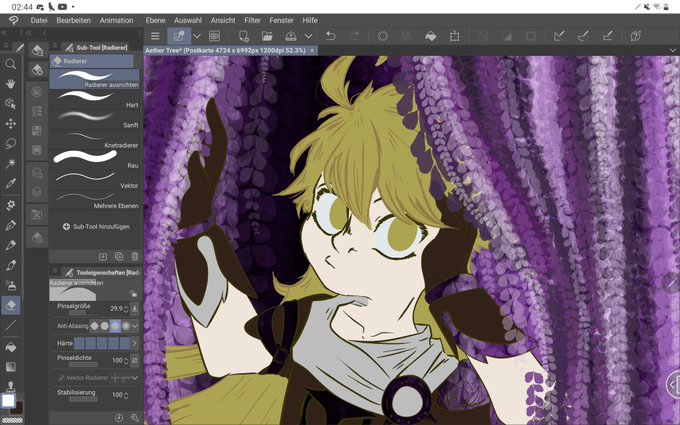680x425 pixels.
Task: Select the Operation object tool
Action: click(x=10, y=104)
